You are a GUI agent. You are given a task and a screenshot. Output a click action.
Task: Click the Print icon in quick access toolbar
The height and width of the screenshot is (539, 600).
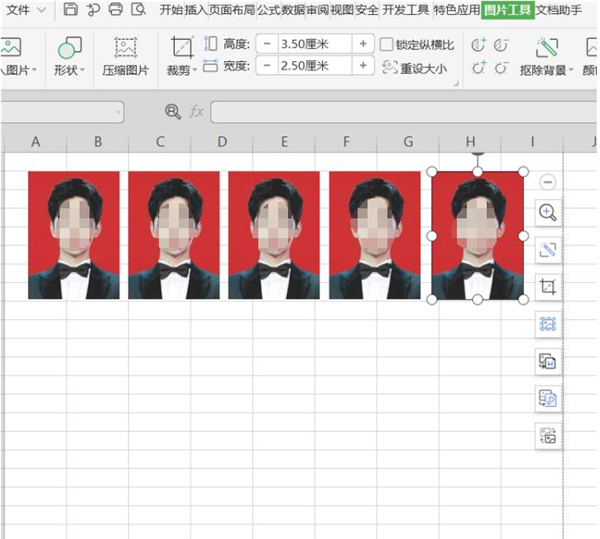[115, 10]
